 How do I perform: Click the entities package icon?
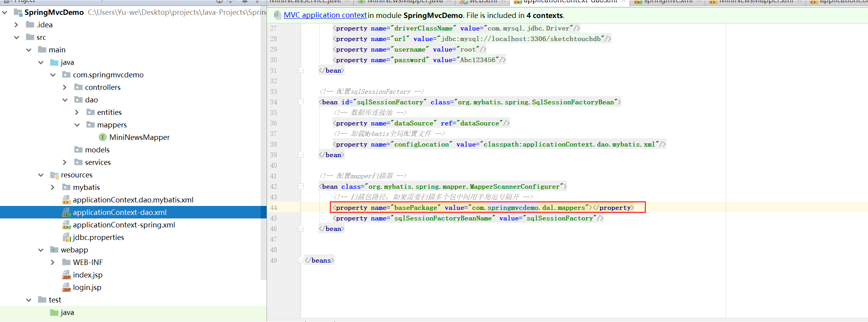[91, 112]
